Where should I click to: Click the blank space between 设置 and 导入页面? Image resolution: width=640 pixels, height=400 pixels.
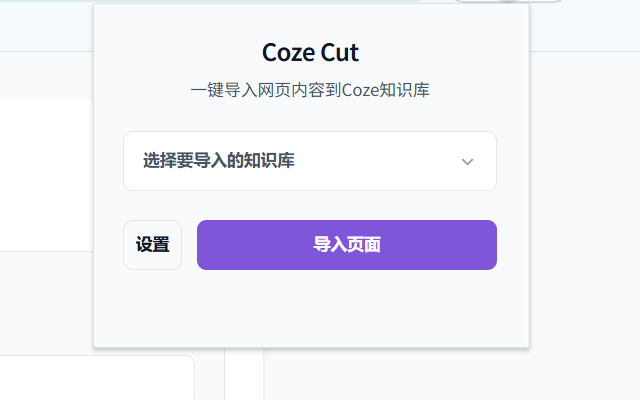(x=189, y=245)
